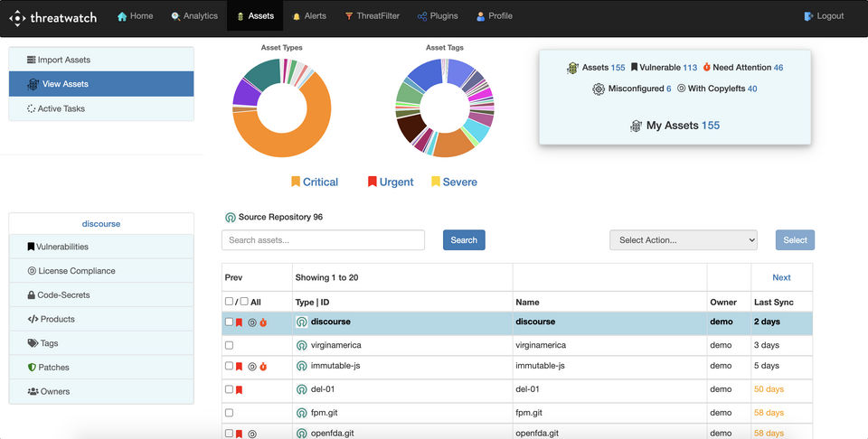Screen dimensions: 868x439
Task: Click the red bookmark in discourse row
Action: tap(239, 322)
